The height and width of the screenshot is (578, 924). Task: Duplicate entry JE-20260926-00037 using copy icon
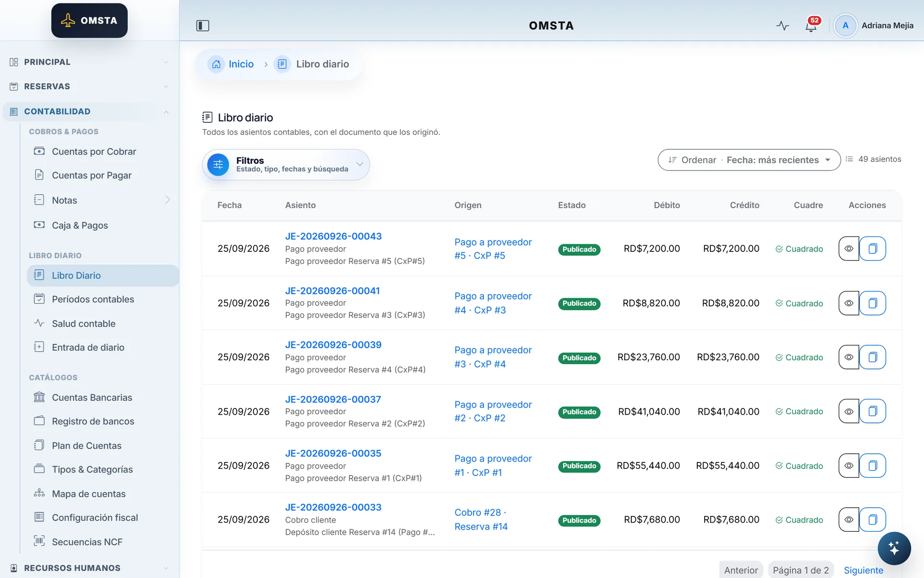coord(873,411)
